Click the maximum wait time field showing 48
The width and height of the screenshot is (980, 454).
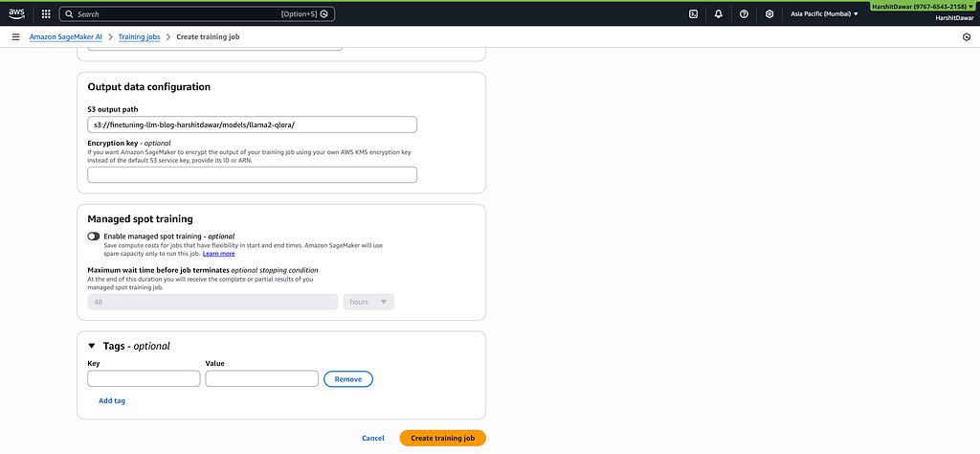212,302
